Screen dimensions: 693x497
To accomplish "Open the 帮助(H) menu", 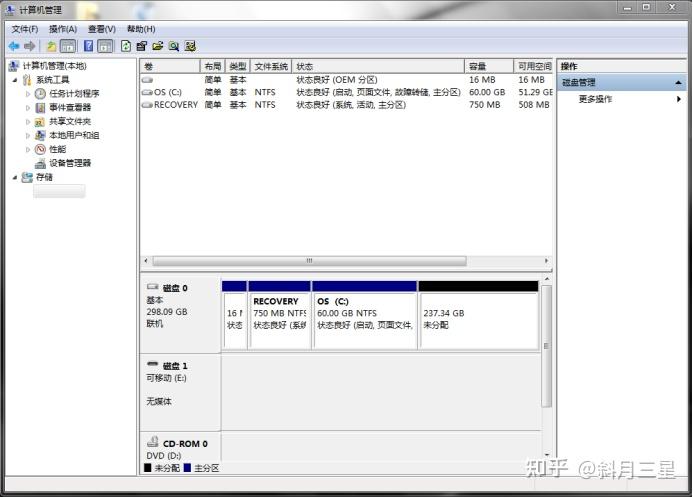I will (141, 29).
